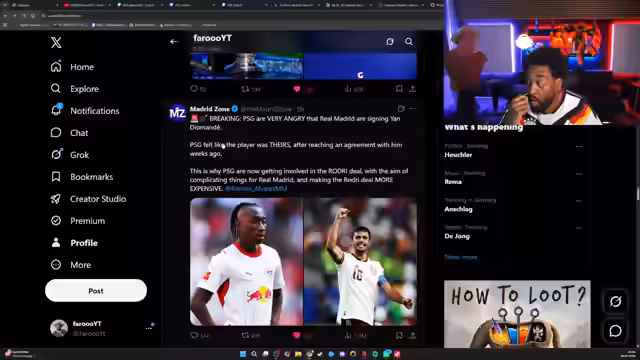Repost the Madrid Zone post
The image size is (640, 360).
pyautogui.click(x=245, y=336)
